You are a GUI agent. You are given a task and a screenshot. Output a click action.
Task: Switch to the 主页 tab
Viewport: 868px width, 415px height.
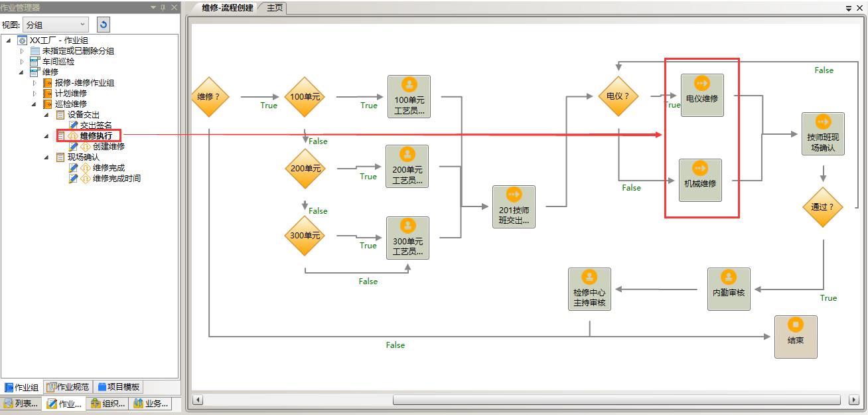point(275,7)
